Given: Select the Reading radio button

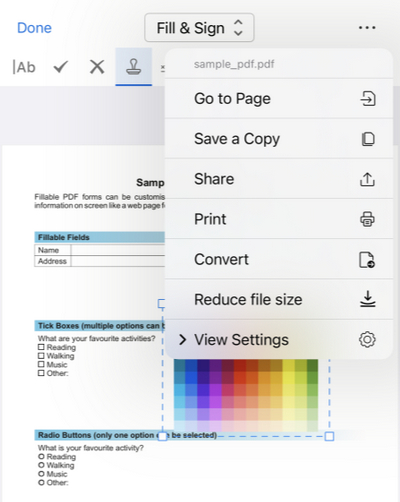Looking at the screenshot, I should coord(41,456).
